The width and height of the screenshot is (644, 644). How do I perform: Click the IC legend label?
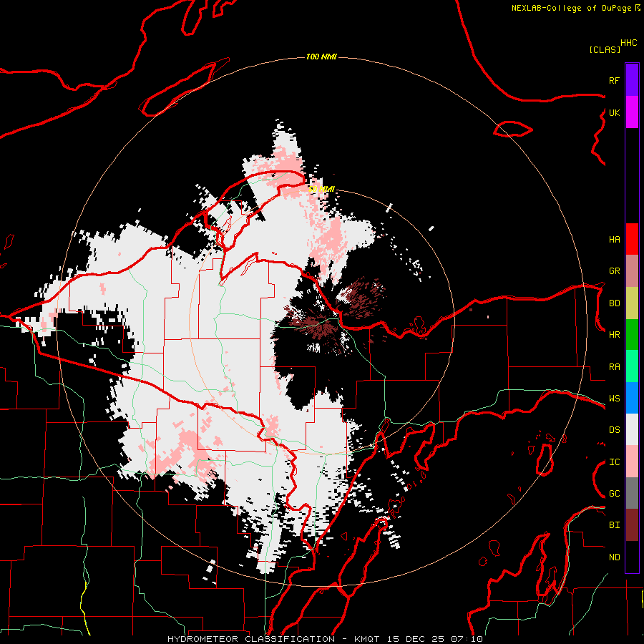click(614, 462)
